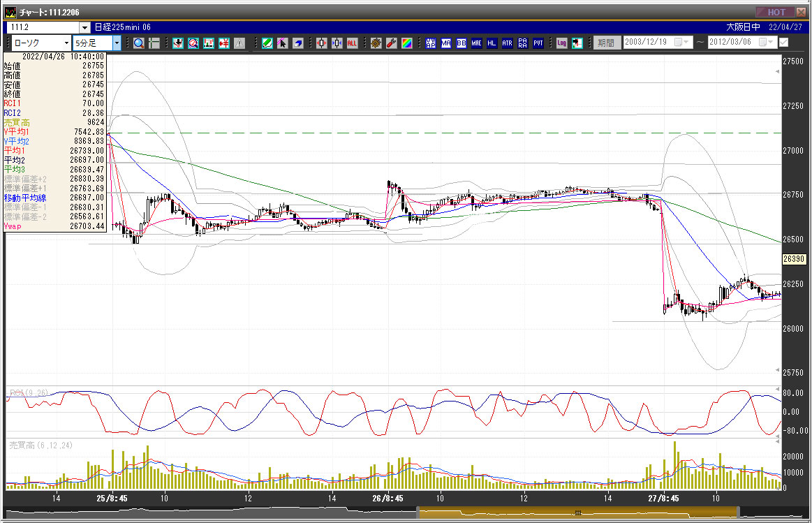Viewport: 812px width, 523px height.
Task: Select the green pencil drawing tool
Action: click(x=267, y=43)
